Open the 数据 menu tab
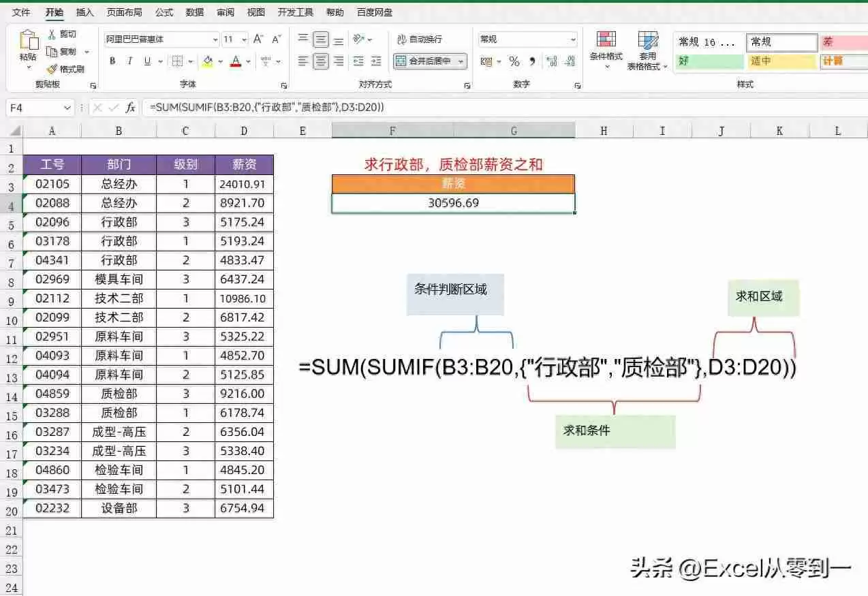868x596 pixels. (193, 12)
